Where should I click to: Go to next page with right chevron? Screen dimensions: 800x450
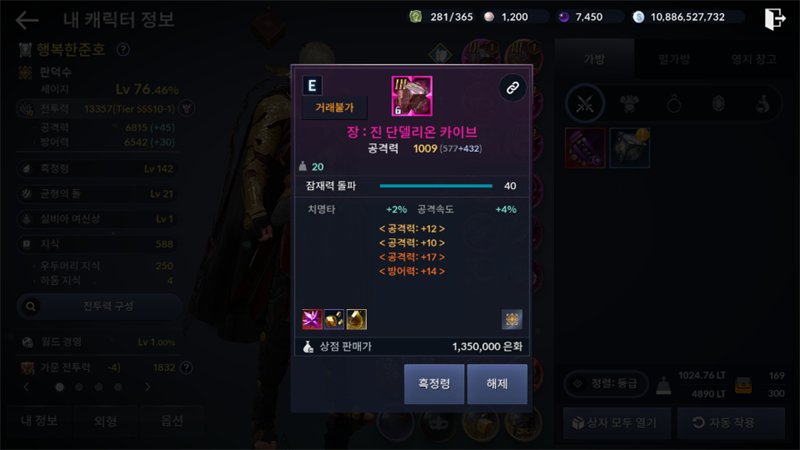click(x=147, y=387)
